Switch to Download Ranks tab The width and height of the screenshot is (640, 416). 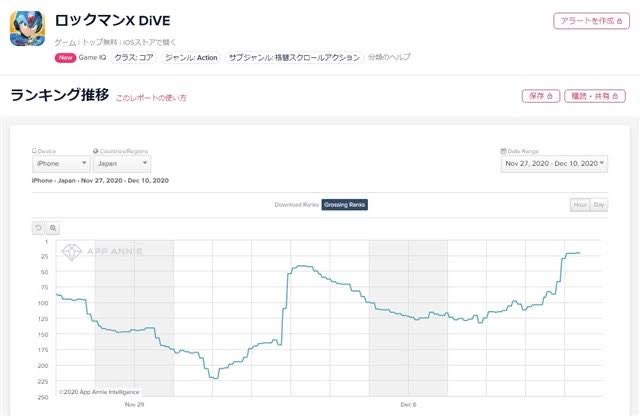tap(297, 205)
